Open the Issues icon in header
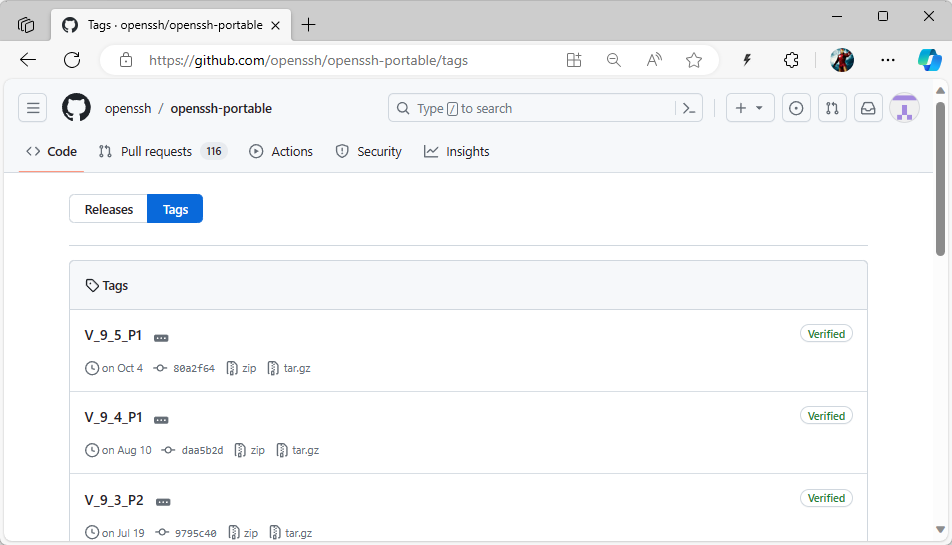This screenshot has height=545, width=952. point(796,108)
